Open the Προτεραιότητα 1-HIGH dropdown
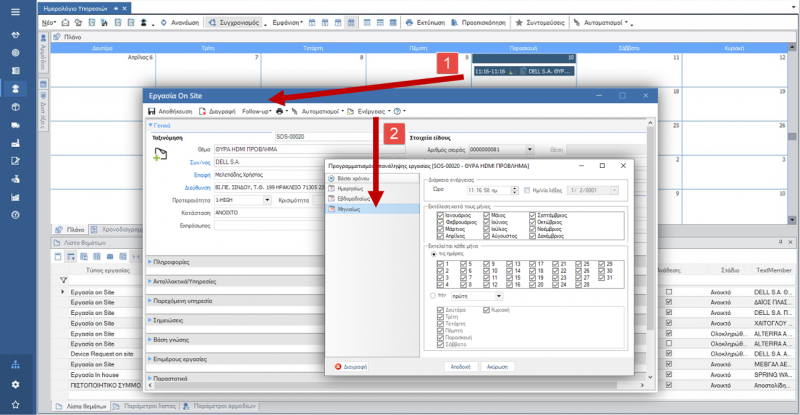Viewport: 800px width, 415px height. click(267, 200)
